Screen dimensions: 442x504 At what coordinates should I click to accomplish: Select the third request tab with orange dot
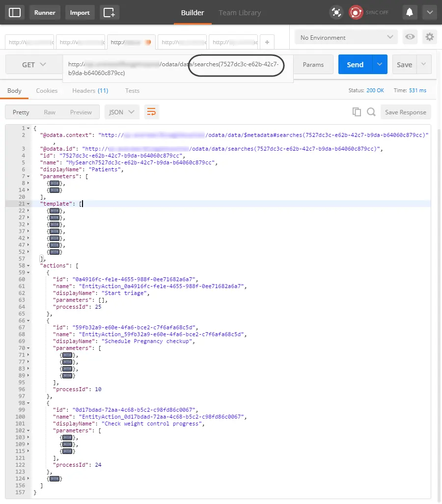click(x=131, y=42)
